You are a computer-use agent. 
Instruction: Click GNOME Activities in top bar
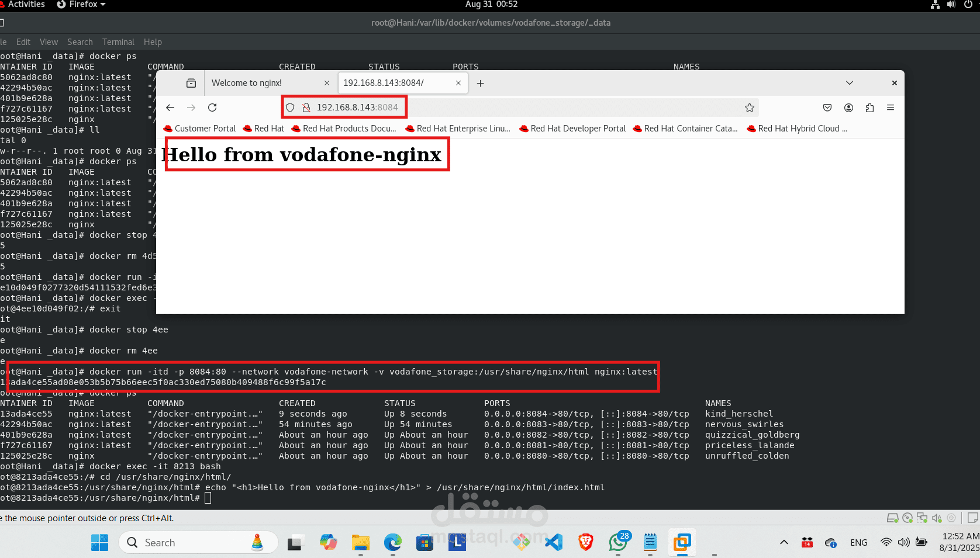(x=25, y=5)
